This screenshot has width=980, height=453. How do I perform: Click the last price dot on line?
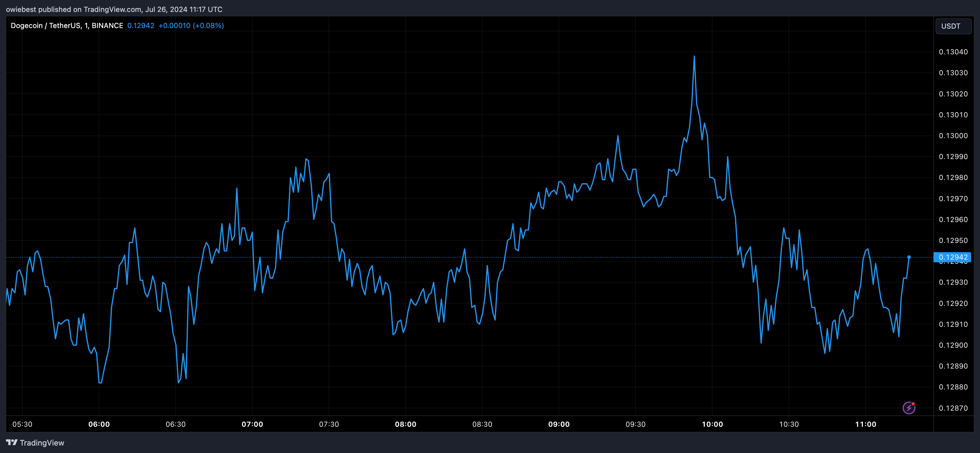click(x=909, y=257)
